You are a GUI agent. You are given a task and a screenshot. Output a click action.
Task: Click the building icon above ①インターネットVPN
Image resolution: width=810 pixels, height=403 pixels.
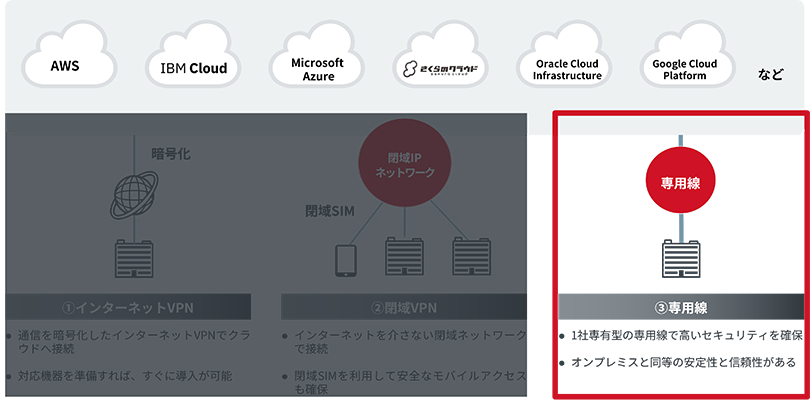[x=134, y=259]
